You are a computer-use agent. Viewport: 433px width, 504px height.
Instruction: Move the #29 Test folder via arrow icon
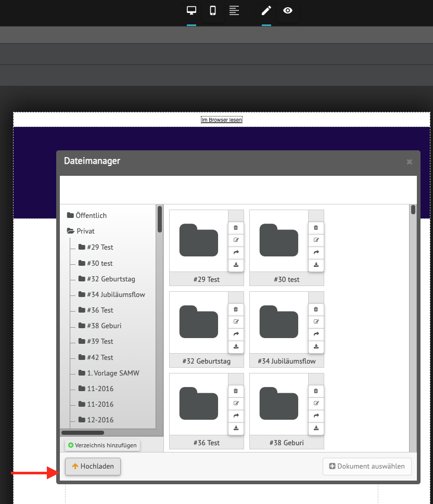click(236, 252)
